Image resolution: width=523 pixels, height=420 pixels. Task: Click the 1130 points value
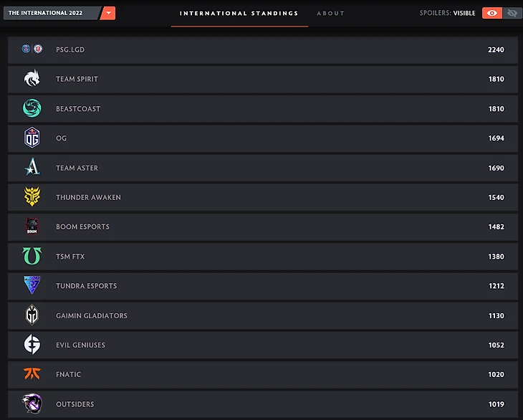coord(496,315)
